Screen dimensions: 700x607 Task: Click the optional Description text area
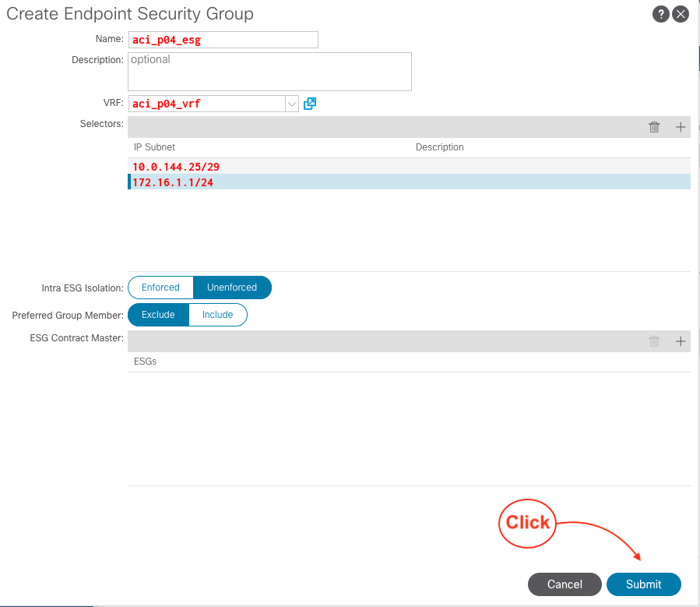coord(269,72)
